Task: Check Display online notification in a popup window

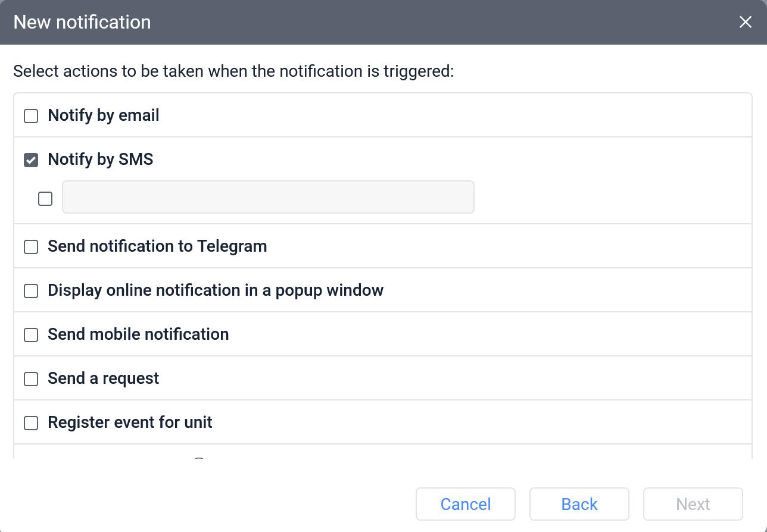Action: 31,290
